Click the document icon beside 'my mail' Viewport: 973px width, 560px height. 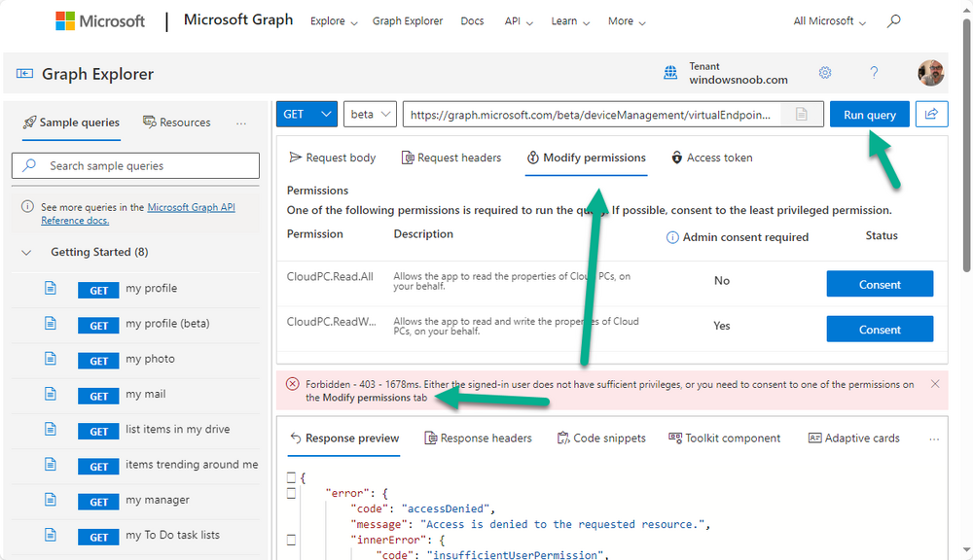click(51, 394)
